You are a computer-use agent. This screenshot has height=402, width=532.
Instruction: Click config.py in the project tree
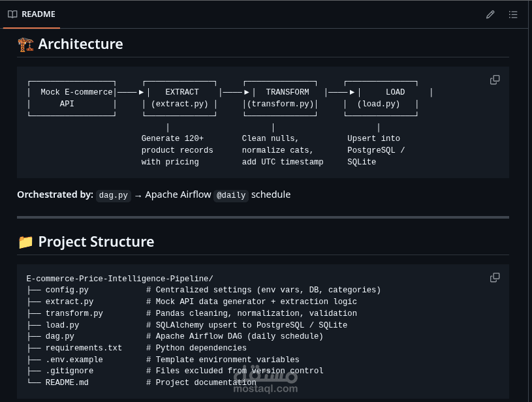[67, 290]
